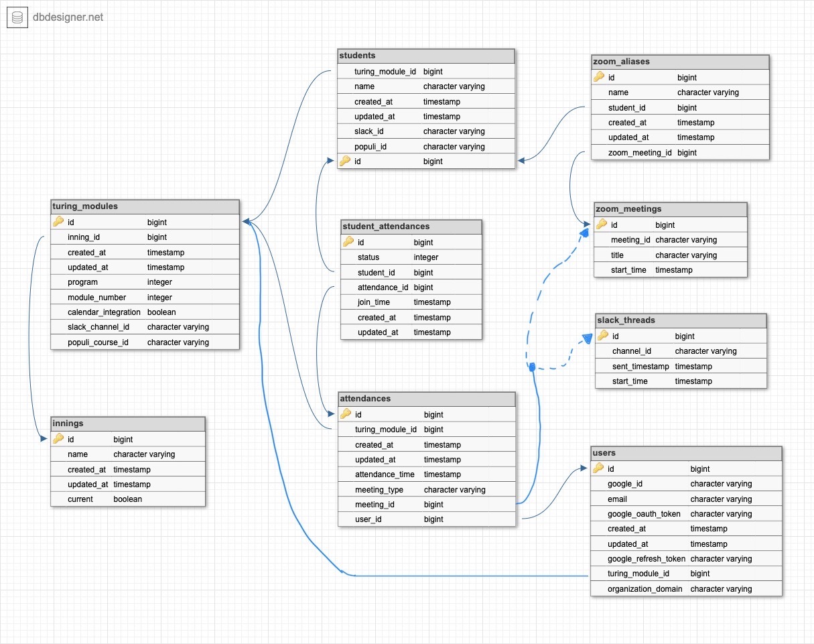This screenshot has height=644, width=814.
Task: Select the zoom_aliases table header
Action: [680, 62]
